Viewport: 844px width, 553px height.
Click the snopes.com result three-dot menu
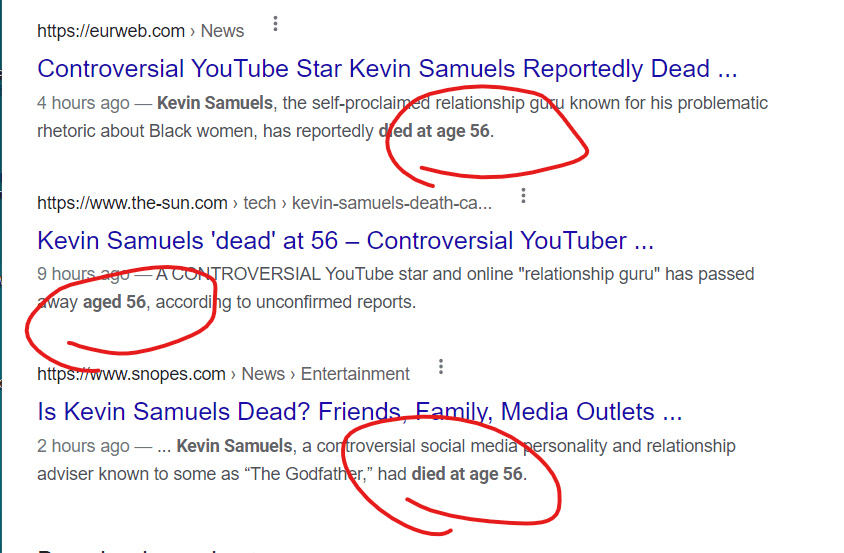click(441, 368)
